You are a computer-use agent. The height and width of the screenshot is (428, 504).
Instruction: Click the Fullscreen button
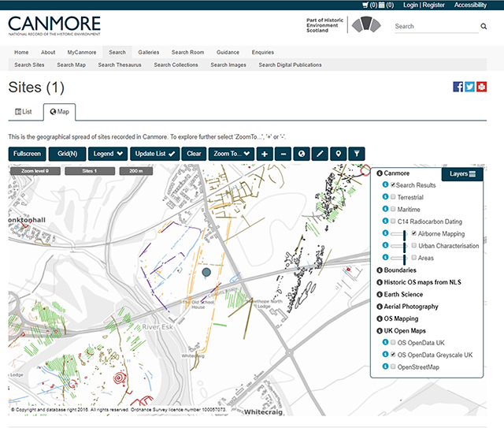[x=27, y=153]
